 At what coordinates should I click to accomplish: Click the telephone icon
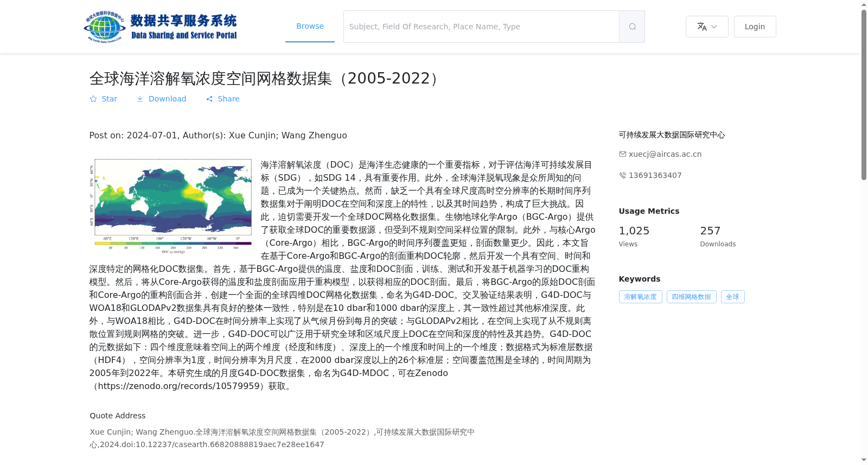click(x=623, y=175)
